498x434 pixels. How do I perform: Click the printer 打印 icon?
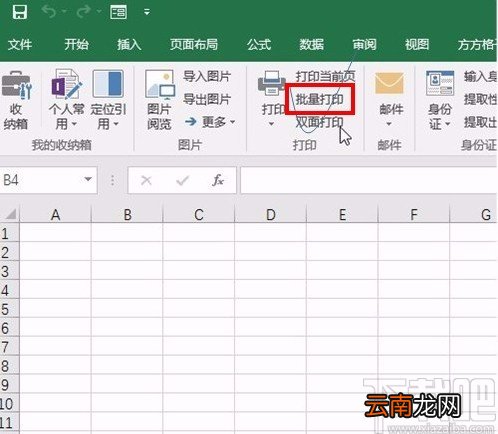tap(271, 83)
